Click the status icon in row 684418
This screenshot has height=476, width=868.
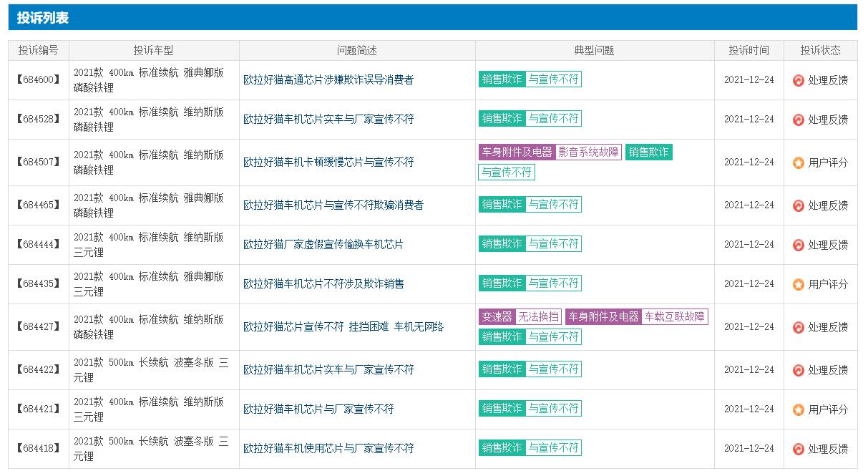pos(799,449)
